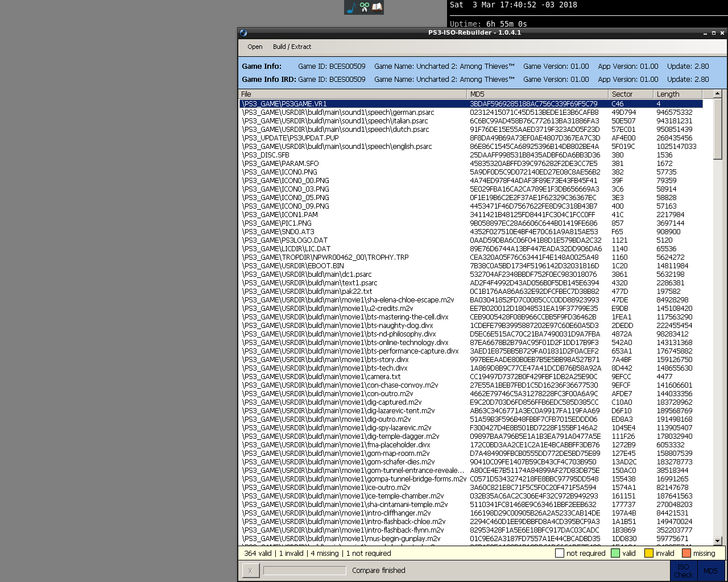Select the italian.psarc file row

pyautogui.click(x=471, y=120)
